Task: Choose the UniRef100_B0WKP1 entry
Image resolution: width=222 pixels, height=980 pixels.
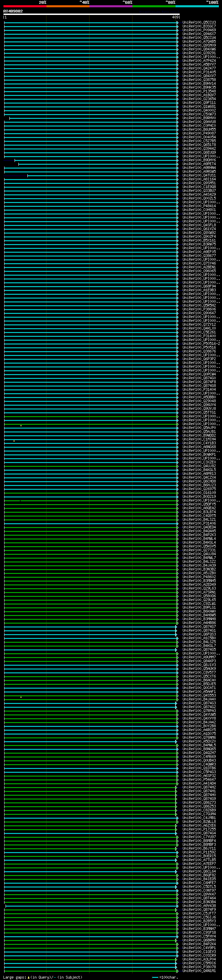Action: 199,455
